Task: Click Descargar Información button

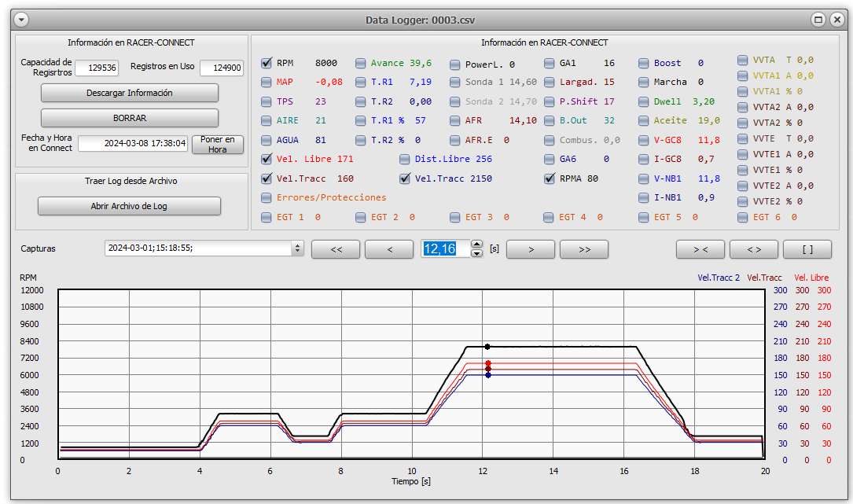Action: click(129, 93)
